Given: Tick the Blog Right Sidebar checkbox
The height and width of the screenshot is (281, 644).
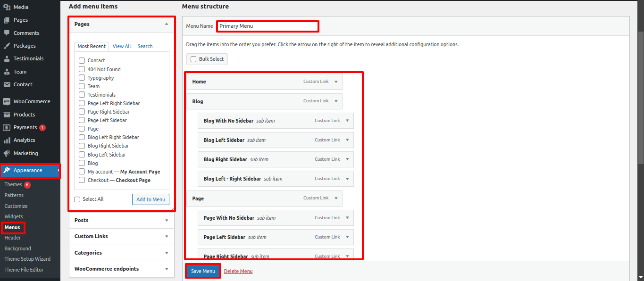Looking at the screenshot, I should pos(82,146).
